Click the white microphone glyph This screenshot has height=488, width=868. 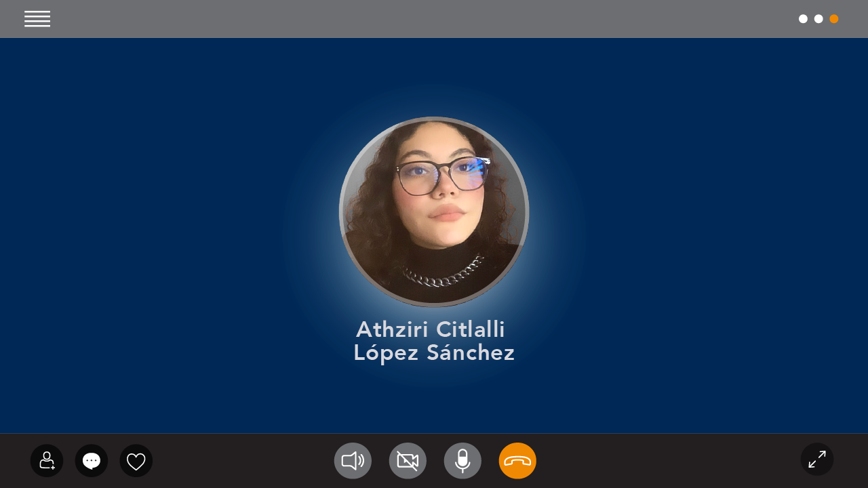pos(462,461)
